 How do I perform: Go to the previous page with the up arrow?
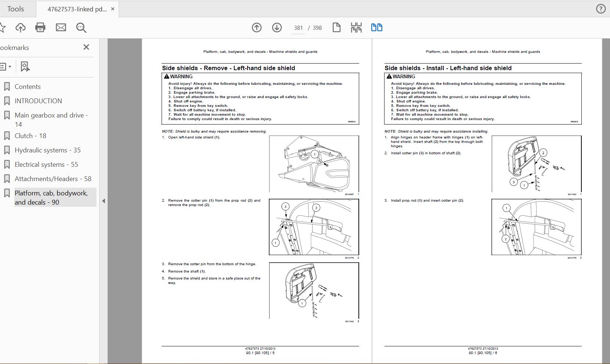257,28
